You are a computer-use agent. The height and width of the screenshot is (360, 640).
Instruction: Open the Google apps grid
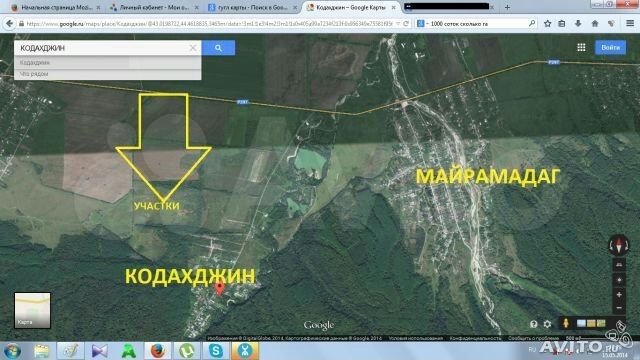click(x=581, y=47)
